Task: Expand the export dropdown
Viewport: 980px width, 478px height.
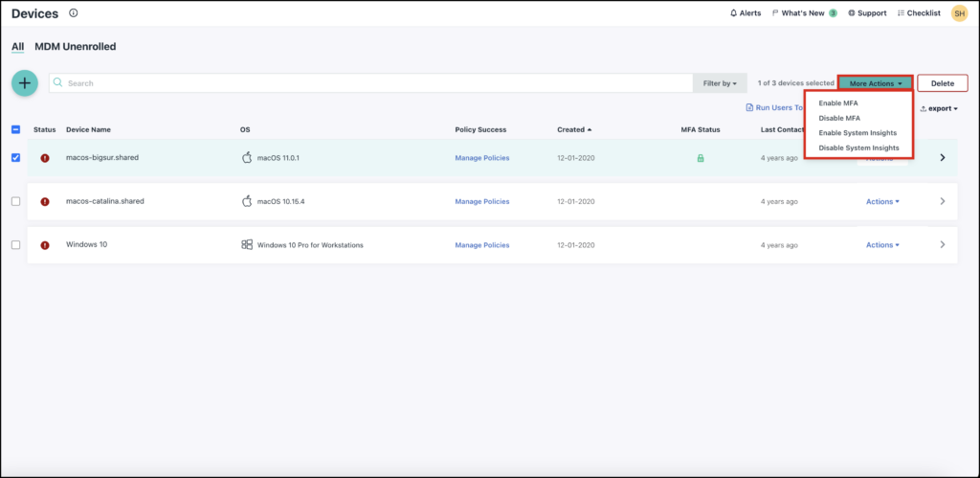Action: [940, 108]
